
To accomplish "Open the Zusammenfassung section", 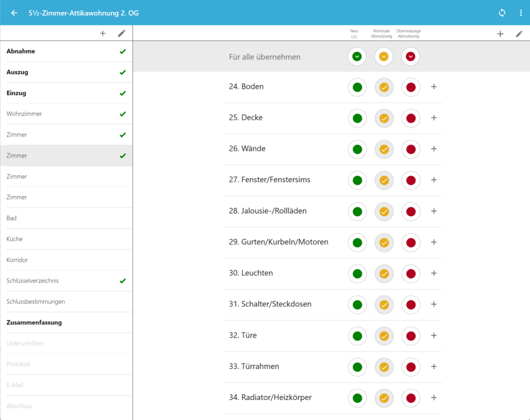I will point(66,322).
